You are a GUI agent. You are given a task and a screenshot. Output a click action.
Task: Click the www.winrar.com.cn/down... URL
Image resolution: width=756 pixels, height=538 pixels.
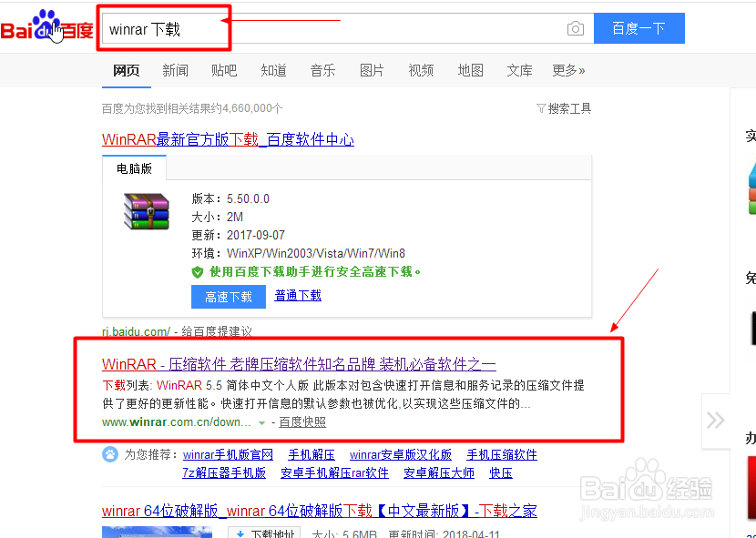click(177, 422)
